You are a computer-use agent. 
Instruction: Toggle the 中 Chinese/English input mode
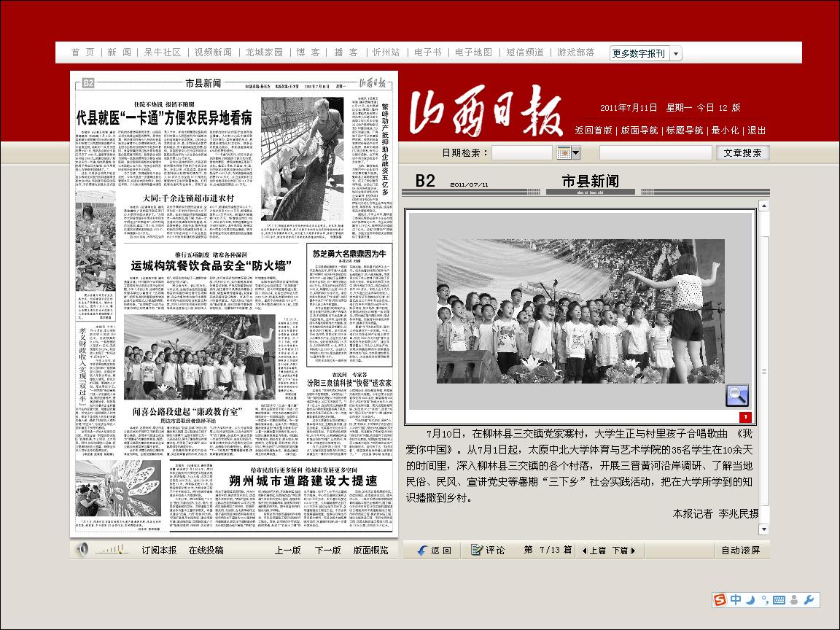coord(736,600)
